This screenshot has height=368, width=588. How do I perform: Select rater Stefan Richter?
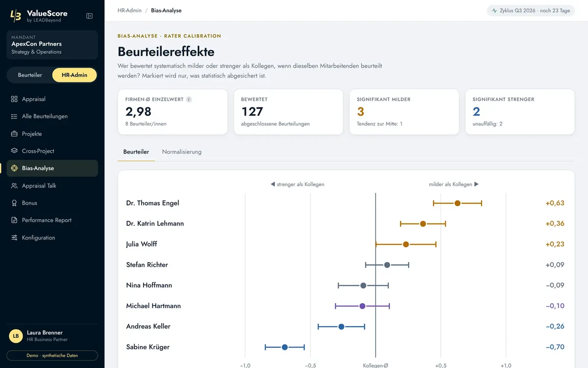[147, 265]
